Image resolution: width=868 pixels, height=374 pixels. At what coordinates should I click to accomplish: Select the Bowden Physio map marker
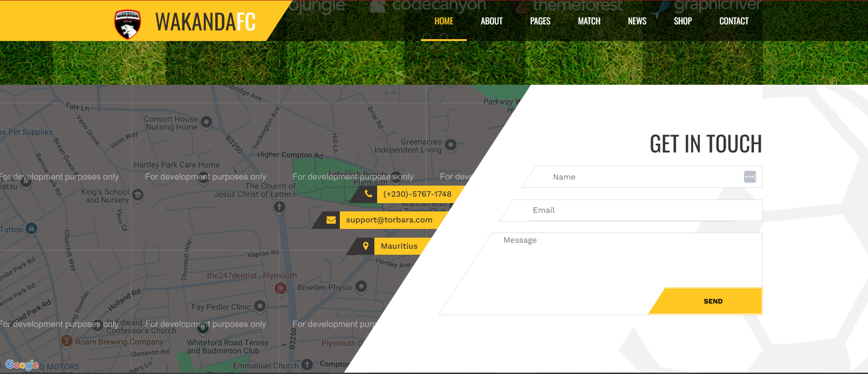(361, 286)
